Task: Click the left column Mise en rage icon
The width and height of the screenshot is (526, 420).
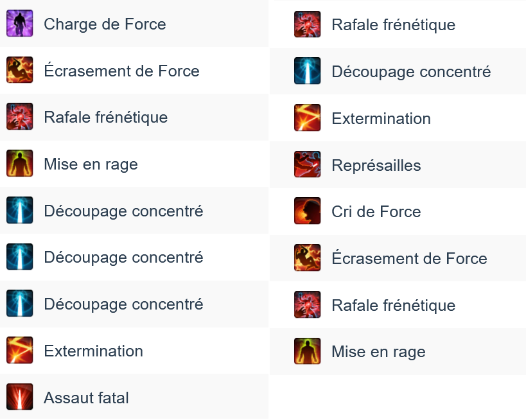Action: pos(20,163)
